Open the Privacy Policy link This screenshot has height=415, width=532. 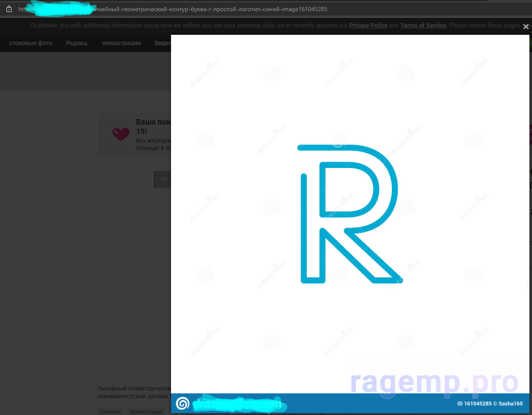[368, 25]
